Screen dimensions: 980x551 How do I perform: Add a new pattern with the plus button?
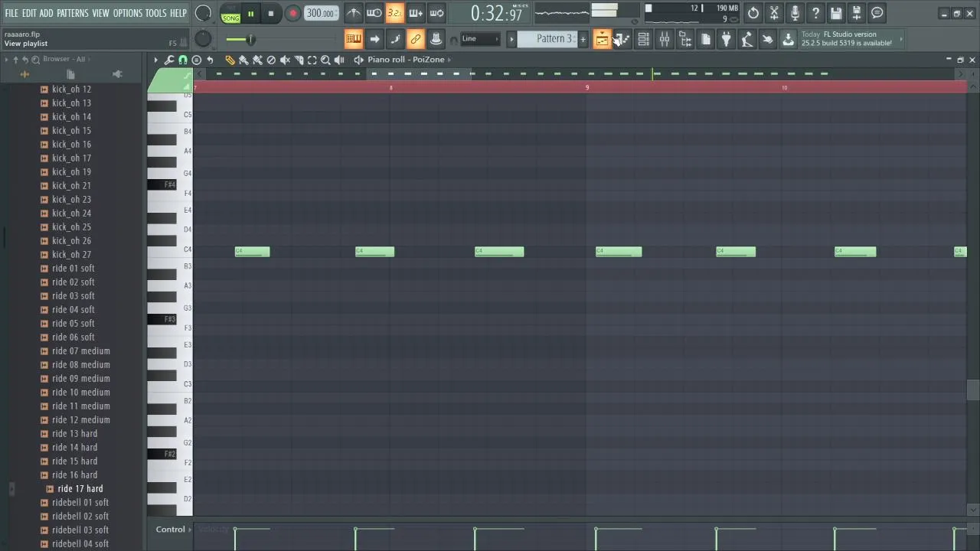pos(583,39)
